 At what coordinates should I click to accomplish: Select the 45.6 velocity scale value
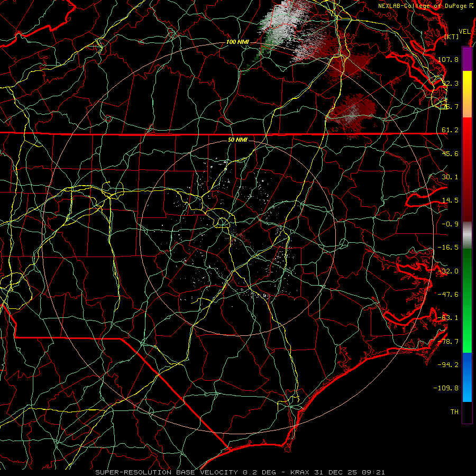pos(450,153)
